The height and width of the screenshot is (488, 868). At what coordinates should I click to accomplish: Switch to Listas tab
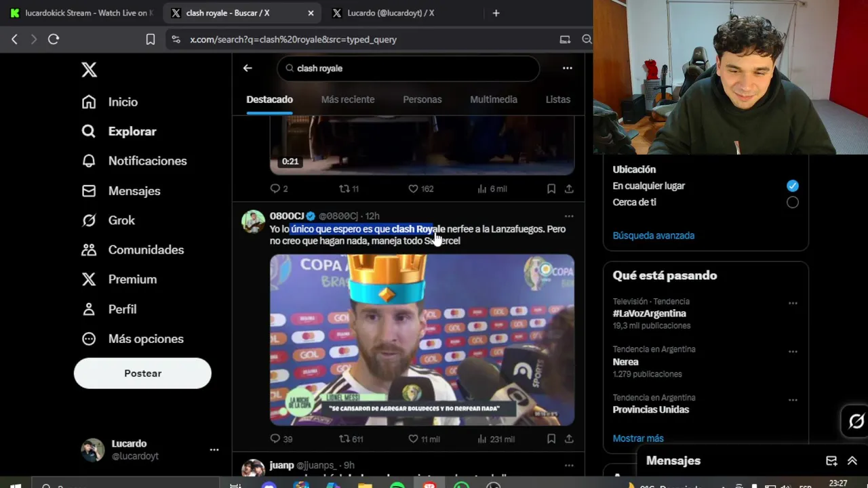(558, 100)
